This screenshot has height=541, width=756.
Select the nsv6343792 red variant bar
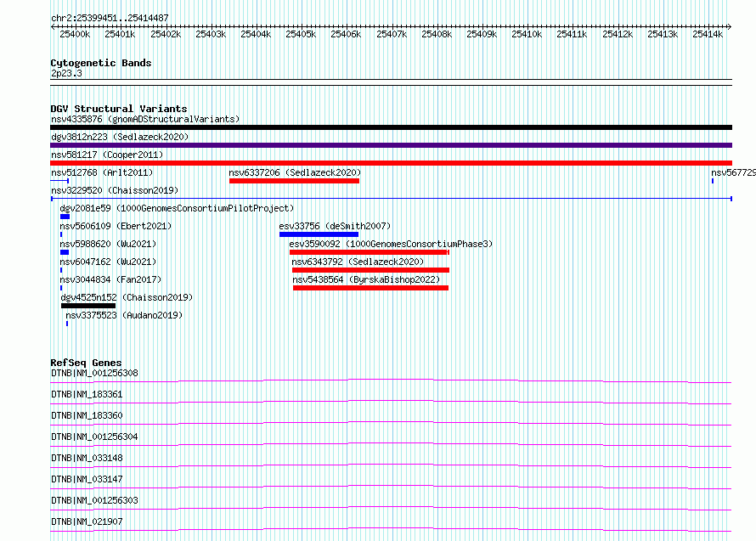tap(370, 270)
